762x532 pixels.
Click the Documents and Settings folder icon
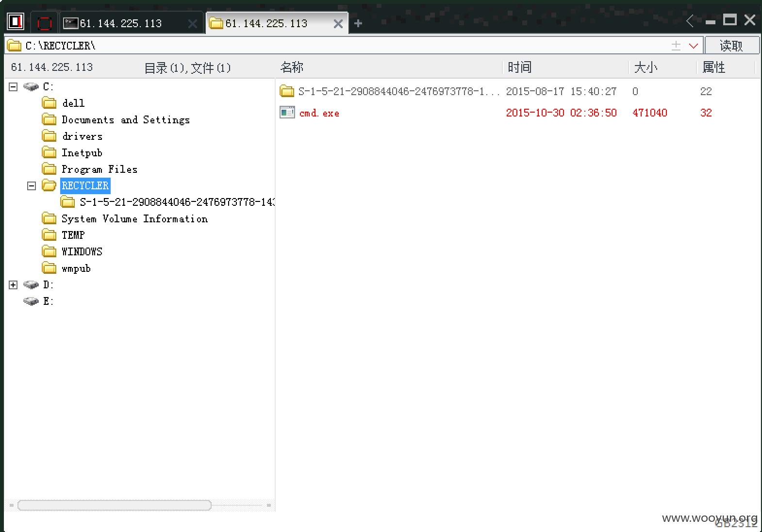49,119
